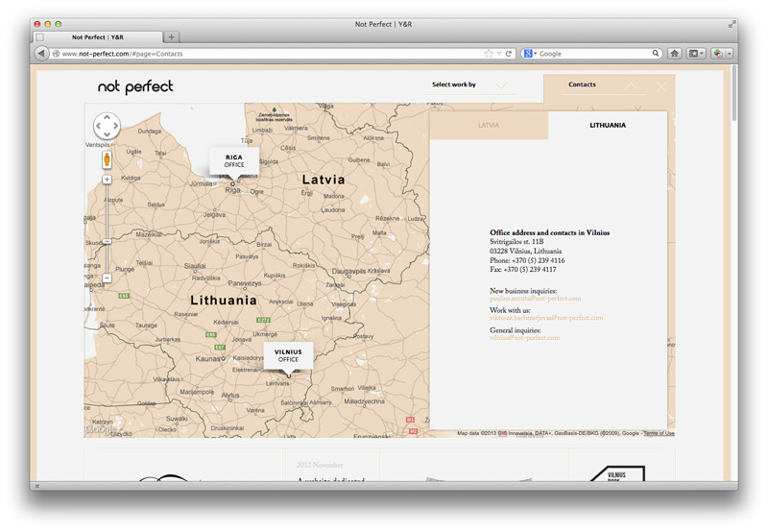This screenshot has height=532, width=768.
Task: Click the map zoom slider handle
Action: [107, 241]
